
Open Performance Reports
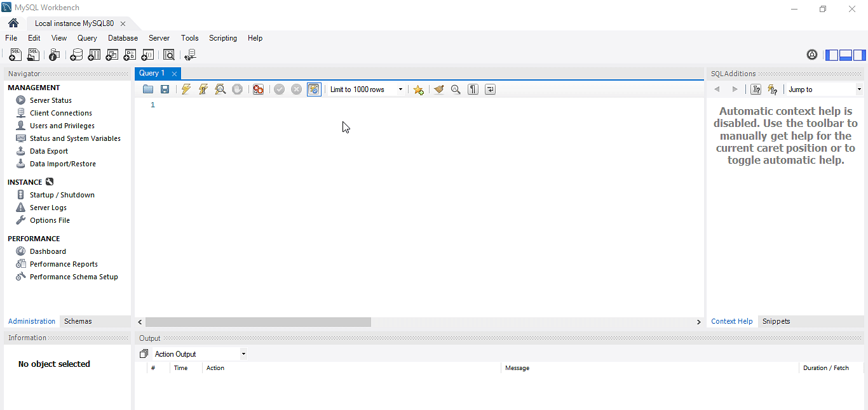[x=64, y=264]
